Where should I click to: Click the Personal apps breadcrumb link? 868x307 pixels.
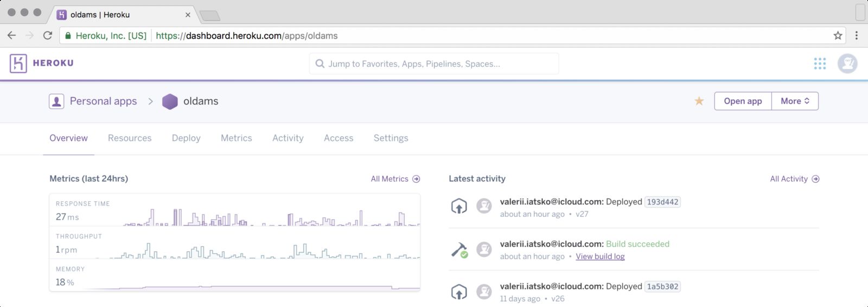click(103, 101)
